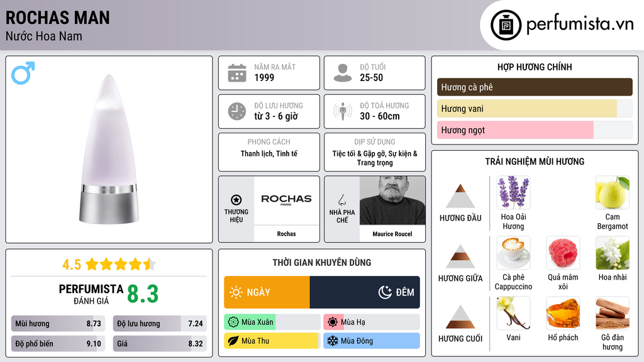Viewport: 644px width, 362px height.
Task: Click the 4.5 star rating row
Action: 109,265
